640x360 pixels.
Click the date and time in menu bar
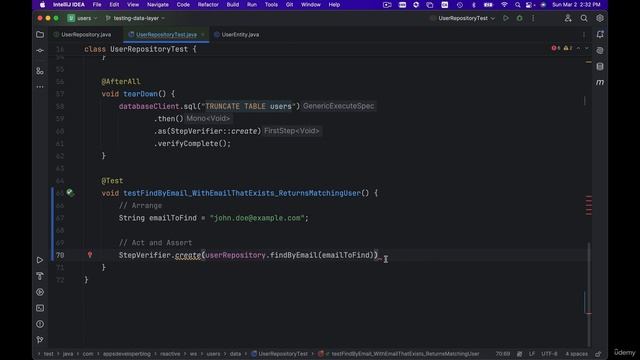tap(576, 5)
